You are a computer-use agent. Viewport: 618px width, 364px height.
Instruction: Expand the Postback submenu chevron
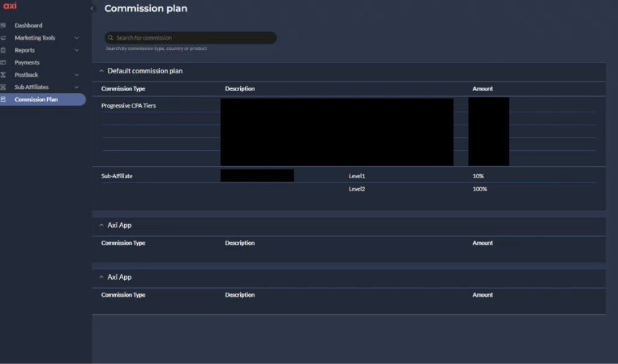(77, 75)
